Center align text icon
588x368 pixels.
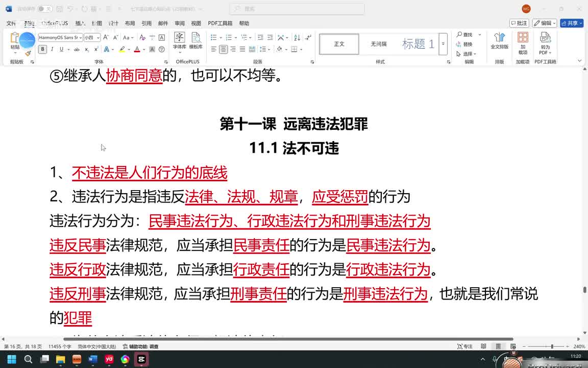coord(224,49)
